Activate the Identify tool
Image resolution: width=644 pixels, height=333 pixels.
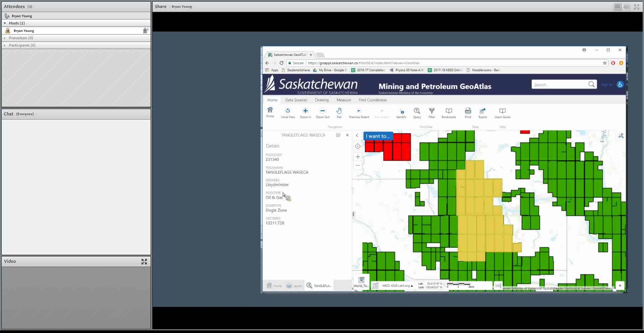[401, 113]
